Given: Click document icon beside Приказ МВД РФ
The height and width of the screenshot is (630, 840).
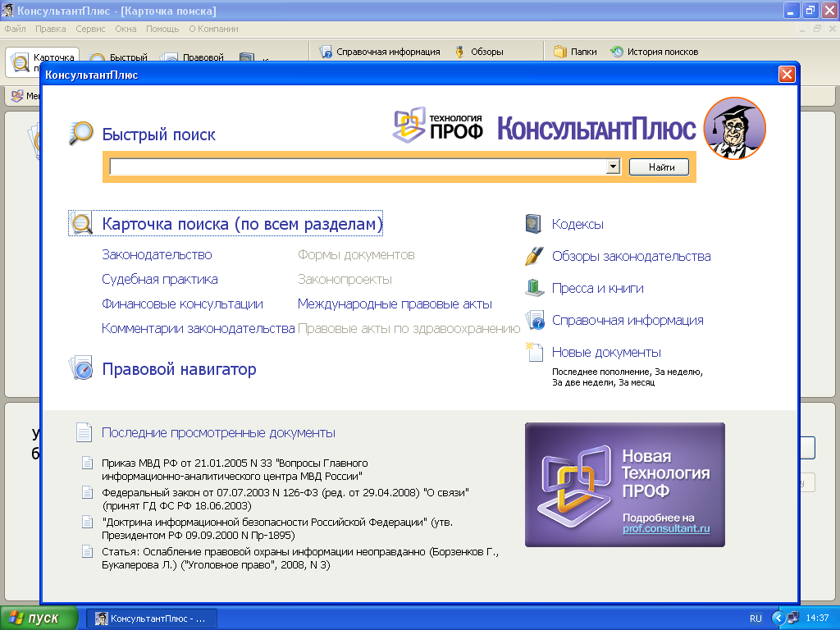Looking at the screenshot, I should 87,463.
